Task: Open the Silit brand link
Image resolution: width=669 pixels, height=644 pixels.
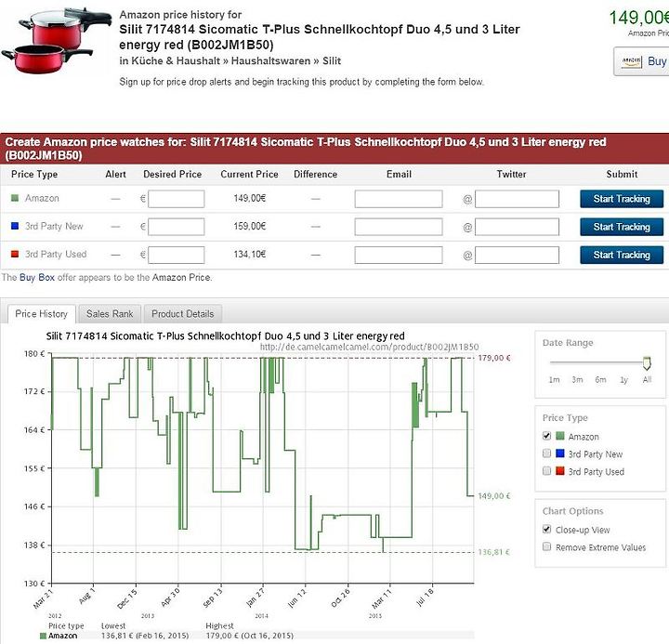Action: pos(332,61)
